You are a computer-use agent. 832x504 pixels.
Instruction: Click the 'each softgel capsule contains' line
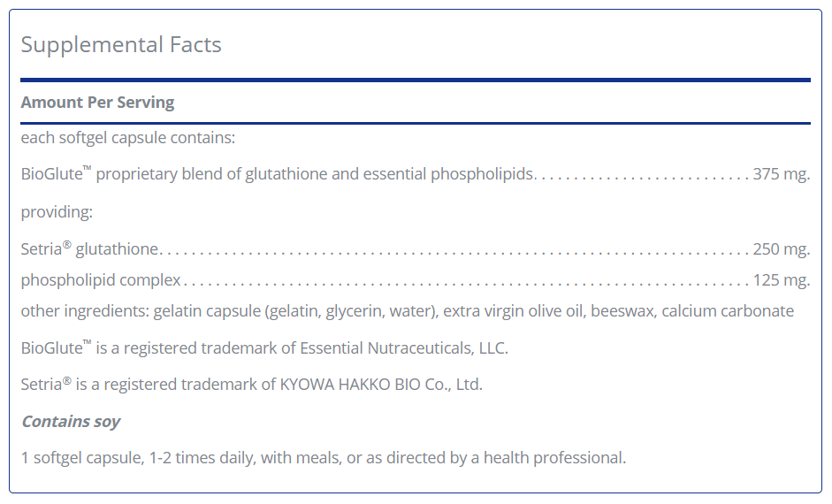coord(128,138)
